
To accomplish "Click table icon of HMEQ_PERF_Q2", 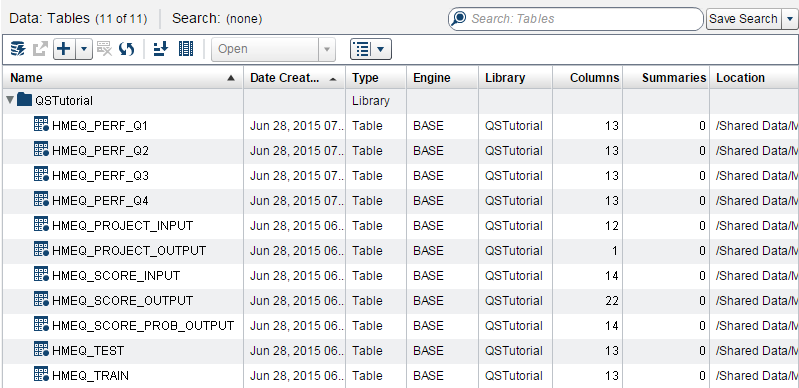I will point(41,150).
